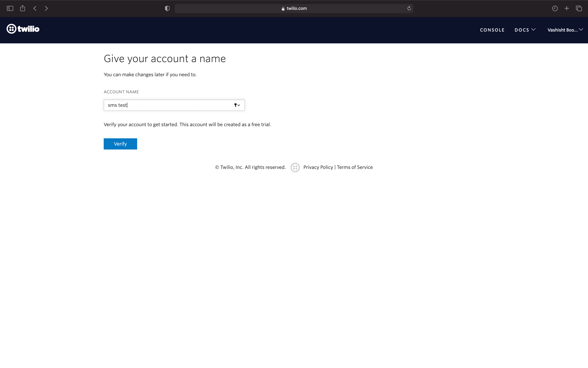Open the privacy report shield icon

(x=167, y=9)
